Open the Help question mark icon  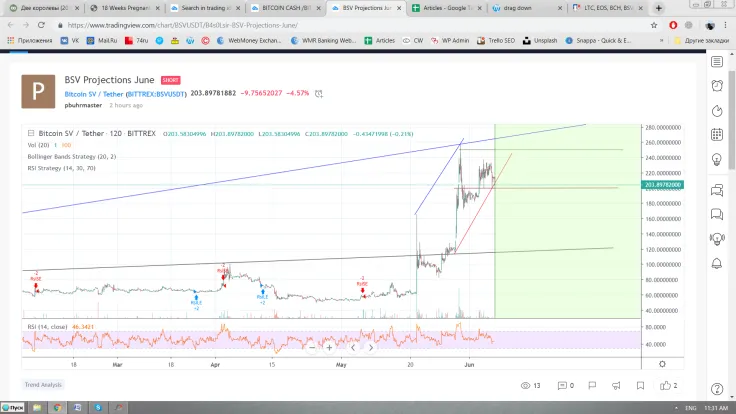coord(717,389)
